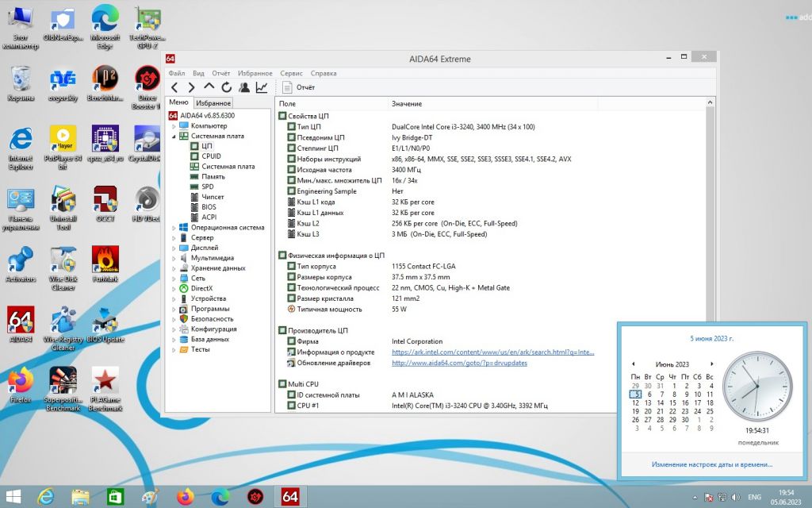Click the Отчёт report button
The image size is (812, 508).
(x=299, y=87)
